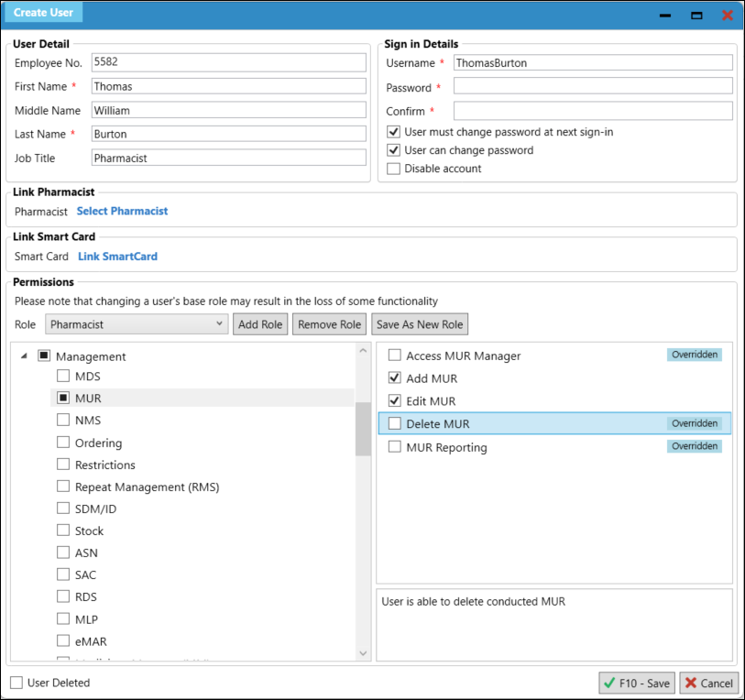Viewport: 745px width, 700px height.
Task: Uncheck the Add MUR permission
Action: (395, 378)
